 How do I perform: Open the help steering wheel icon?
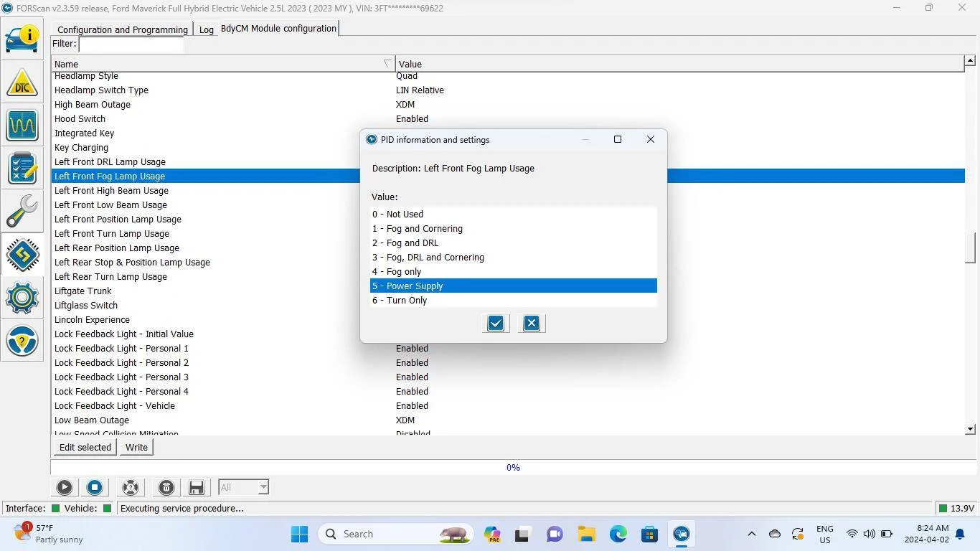(22, 341)
